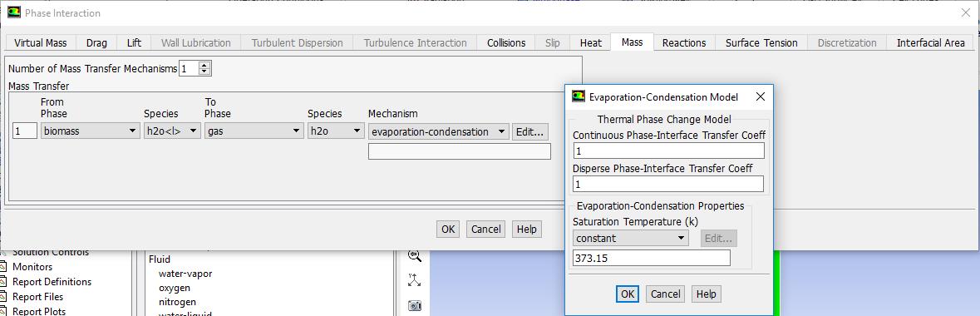Select the Mass tab
Viewport: 980px width, 316px height.
pyautogui.click(x=632, y=42)
